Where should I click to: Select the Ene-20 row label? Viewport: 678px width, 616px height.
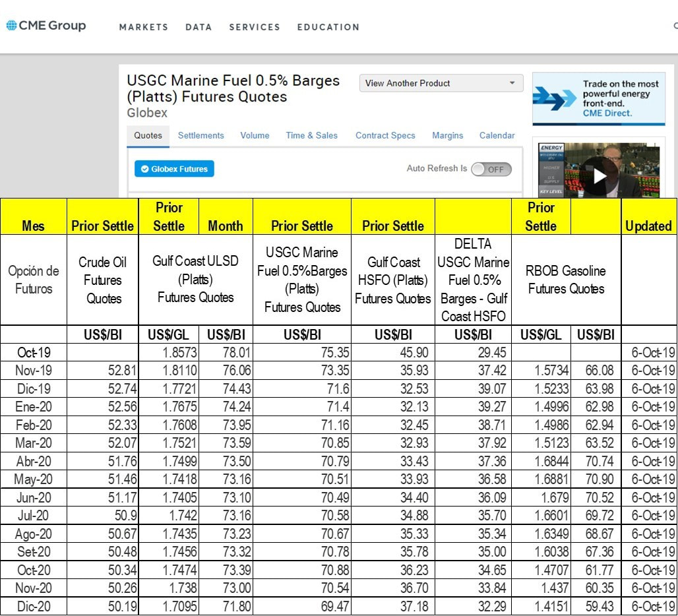point(34,407)
